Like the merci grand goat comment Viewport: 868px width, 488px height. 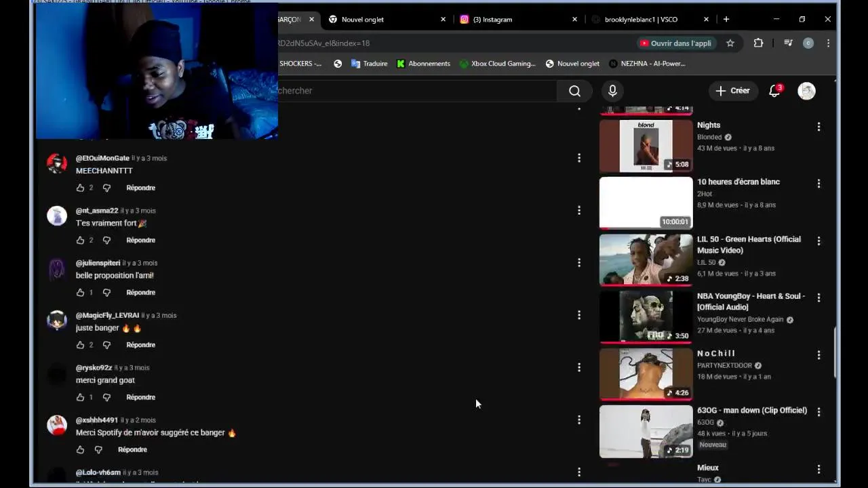(x=80, y=397)
